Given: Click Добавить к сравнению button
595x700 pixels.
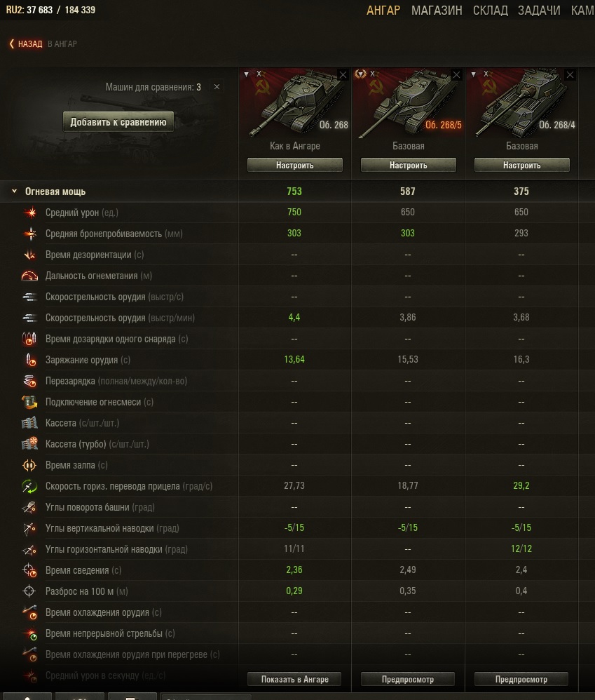Looking at the screenshot, I should [x=118, y=122].
